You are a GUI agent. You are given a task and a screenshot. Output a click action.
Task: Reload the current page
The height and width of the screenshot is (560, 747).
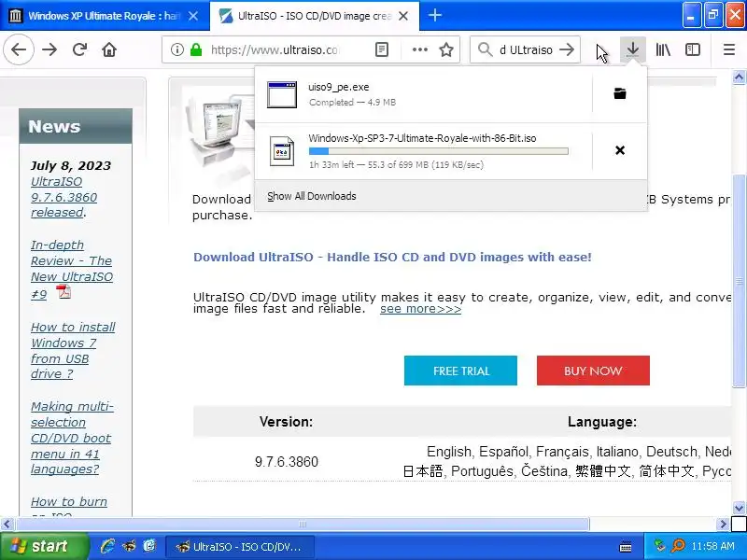coord(79,49)
